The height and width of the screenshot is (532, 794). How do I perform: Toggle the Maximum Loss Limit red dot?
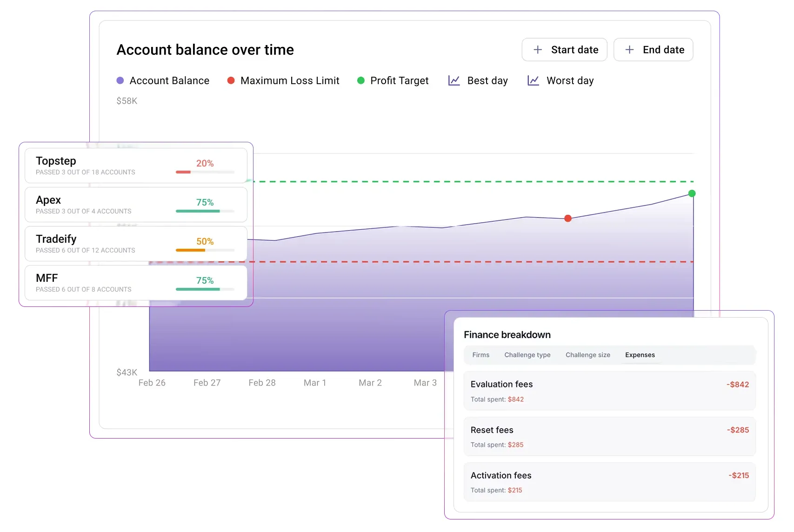tap(231, 80)
